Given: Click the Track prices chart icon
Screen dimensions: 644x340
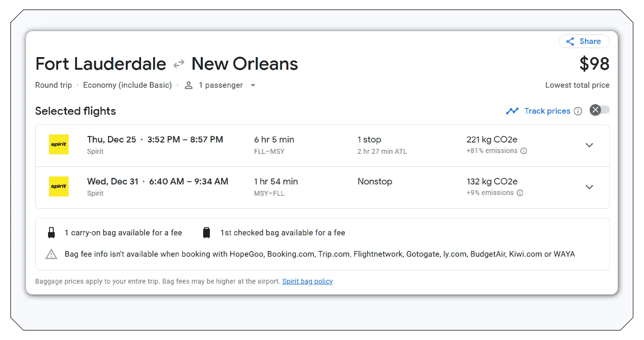Looking at the screenshot, I should coord(513,111).
